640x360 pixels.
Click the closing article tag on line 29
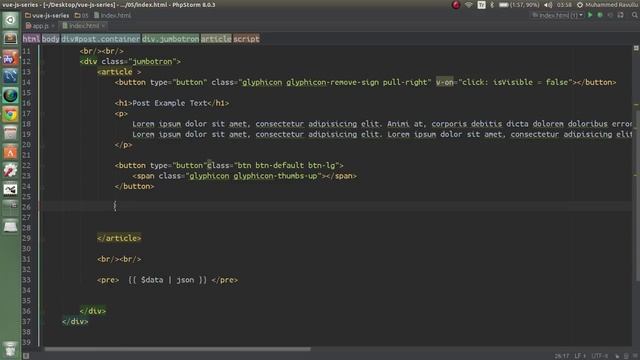coord(119,238)
